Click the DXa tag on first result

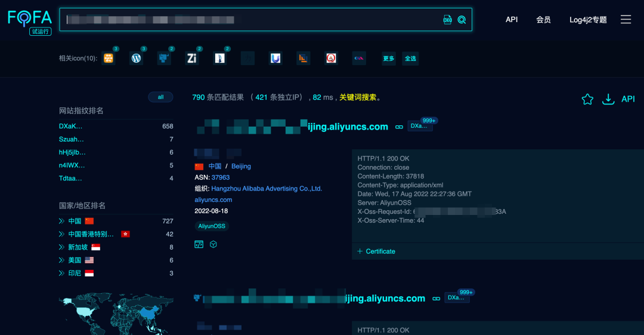[x=420, y=126]
